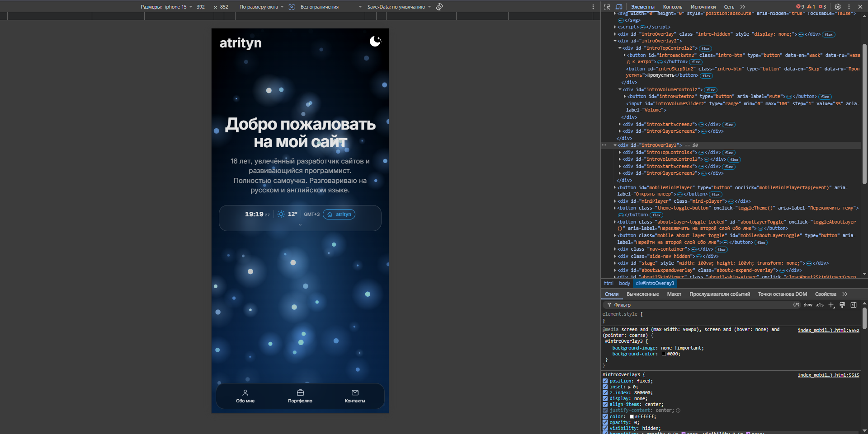
Task: Select the body breadcrumb
Action: pyautogui.click(x=624, y=283)
